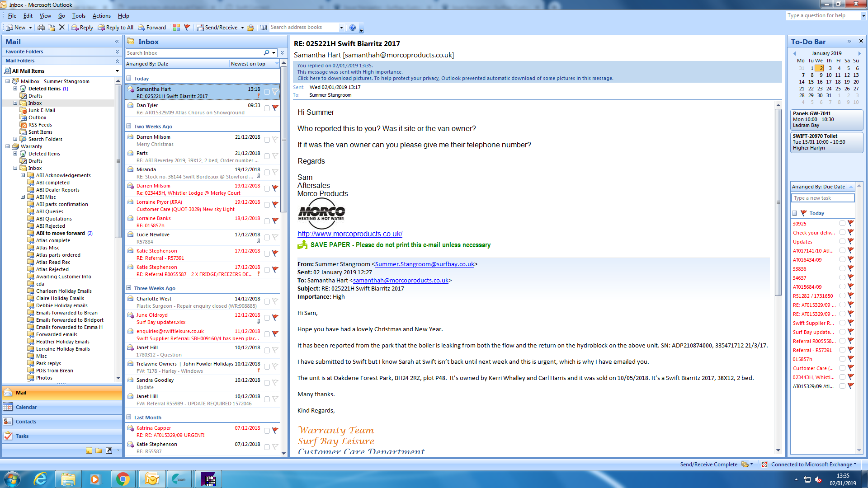Open the Categorize color squares icon

pos(176,28)
